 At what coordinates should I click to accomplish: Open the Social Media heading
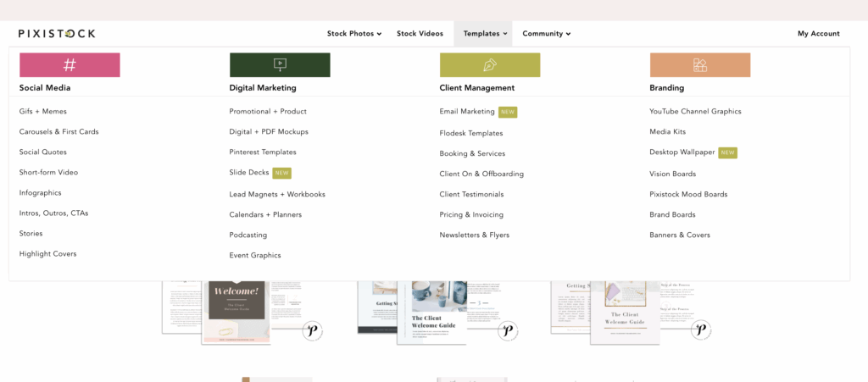[45, 88]
